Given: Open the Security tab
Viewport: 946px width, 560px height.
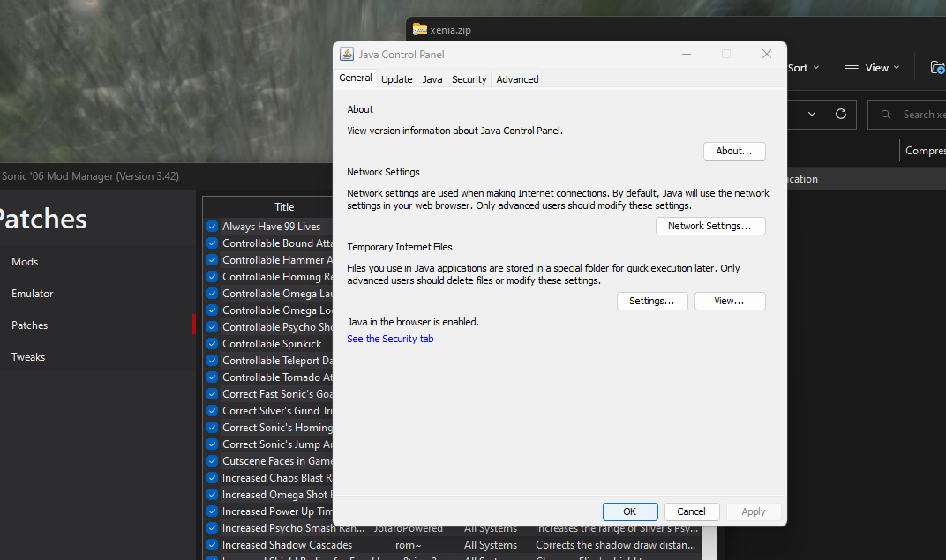Looking at the screenshot, I should 469,79.
